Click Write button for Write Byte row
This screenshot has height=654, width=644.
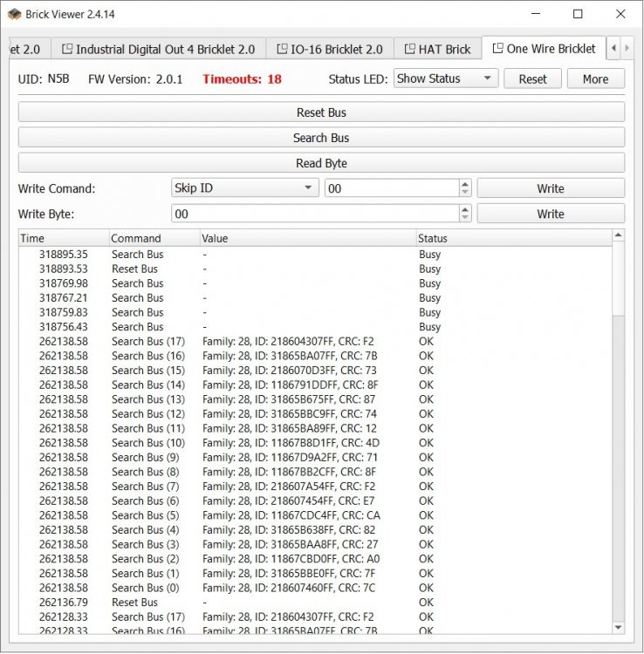550,214
